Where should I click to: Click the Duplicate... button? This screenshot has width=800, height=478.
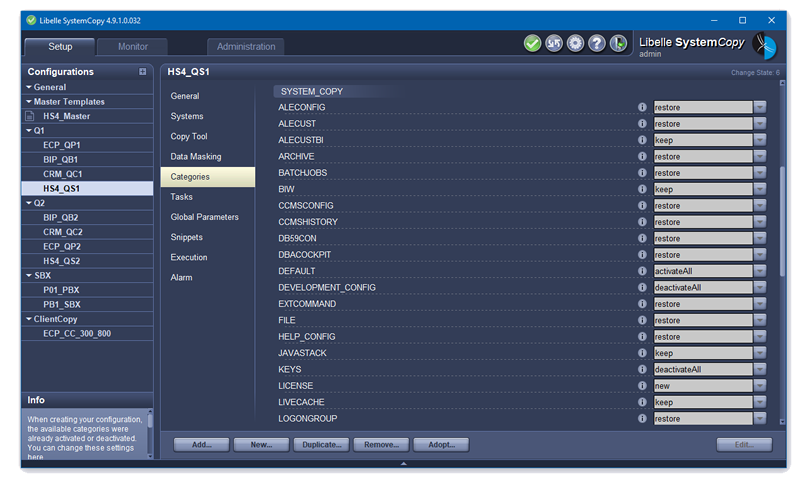[x=322, y=444]
